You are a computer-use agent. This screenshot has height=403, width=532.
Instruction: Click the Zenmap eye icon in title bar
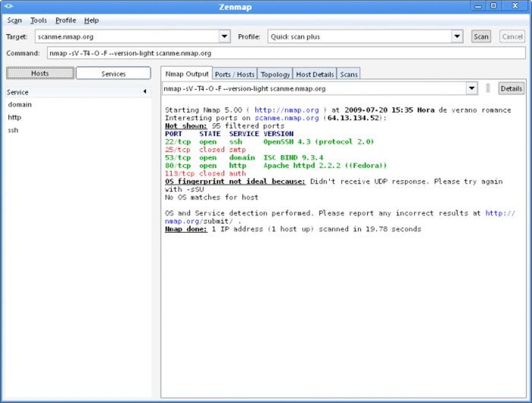(8, 6)
